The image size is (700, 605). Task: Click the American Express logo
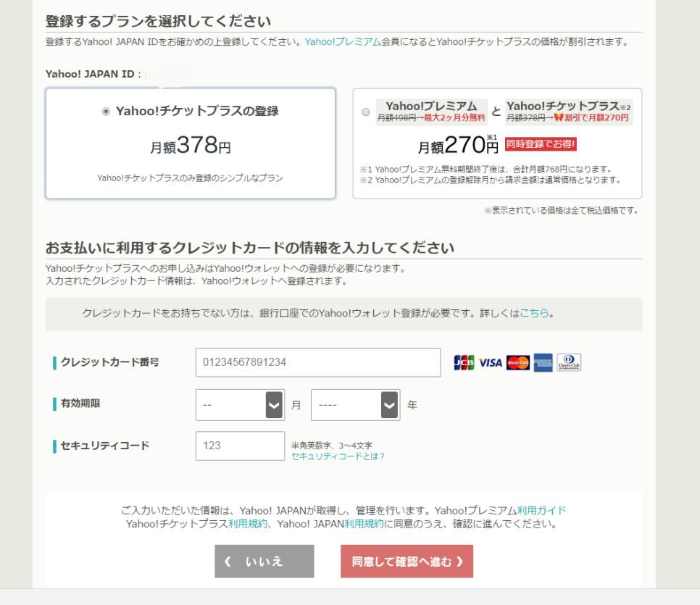(x=543, y=362)
